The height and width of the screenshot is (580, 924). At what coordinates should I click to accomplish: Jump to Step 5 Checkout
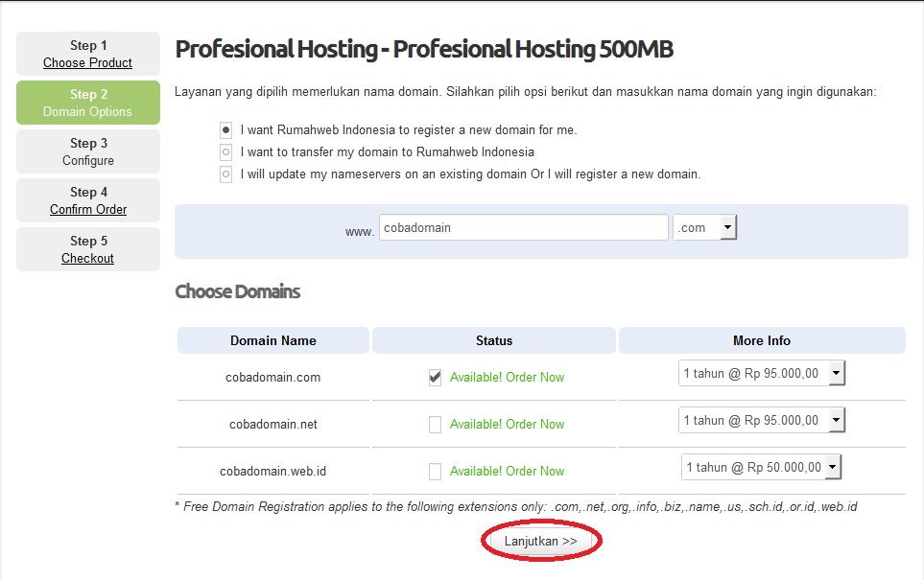pyautogui.click(x=88, y=249)
